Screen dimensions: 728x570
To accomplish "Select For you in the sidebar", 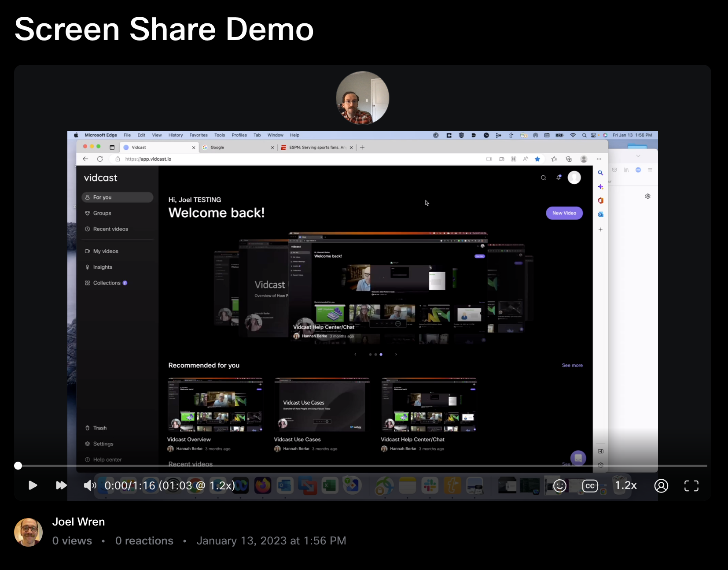I will click(118, 197).
